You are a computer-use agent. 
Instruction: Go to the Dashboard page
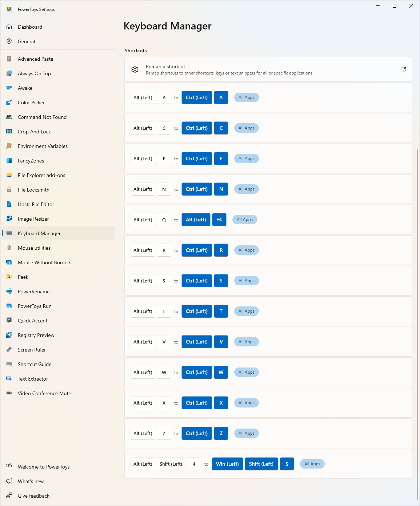pyautogui.click(x=59, y=27)
